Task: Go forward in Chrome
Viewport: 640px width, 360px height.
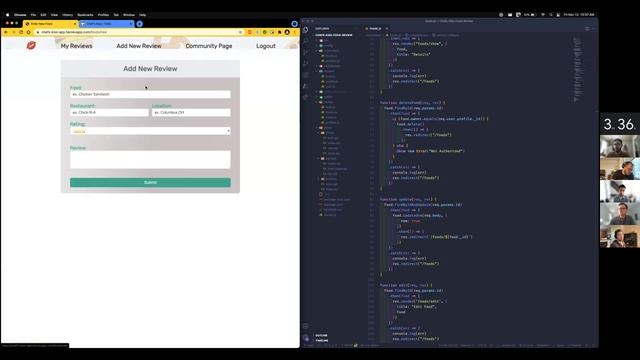Action: click(13, 32)
